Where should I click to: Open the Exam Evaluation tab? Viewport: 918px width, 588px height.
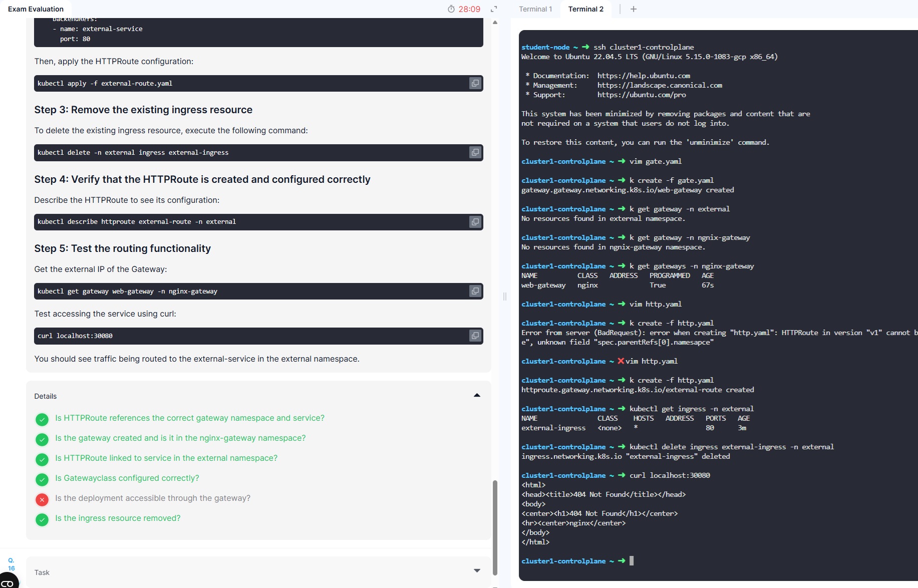(36, 9)
